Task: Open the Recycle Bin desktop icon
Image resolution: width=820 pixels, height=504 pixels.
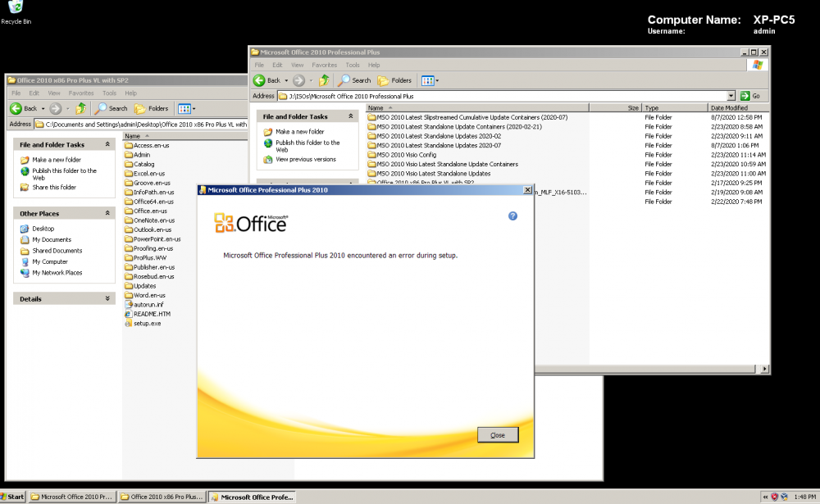Action: tap(11, 10)
